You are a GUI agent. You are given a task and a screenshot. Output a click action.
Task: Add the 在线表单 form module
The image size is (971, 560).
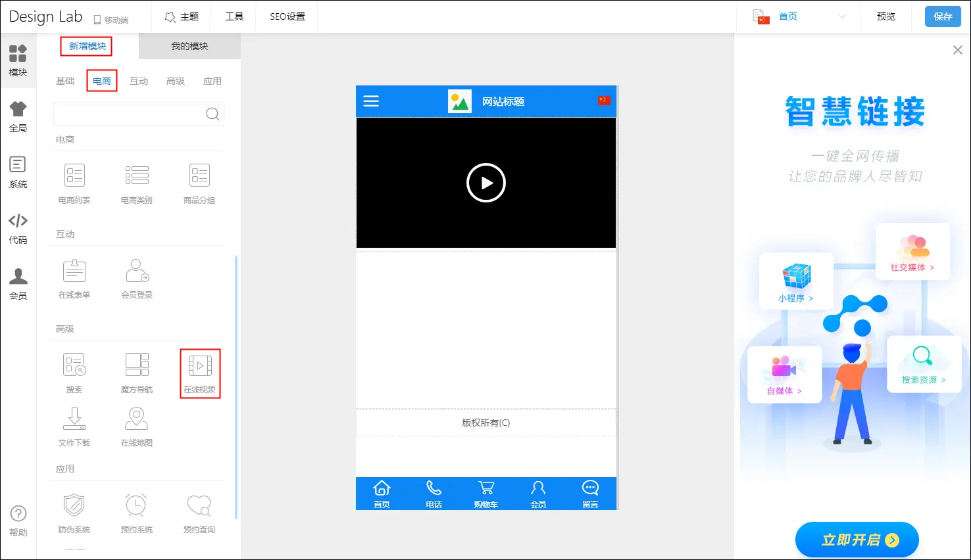click(74, 278)
